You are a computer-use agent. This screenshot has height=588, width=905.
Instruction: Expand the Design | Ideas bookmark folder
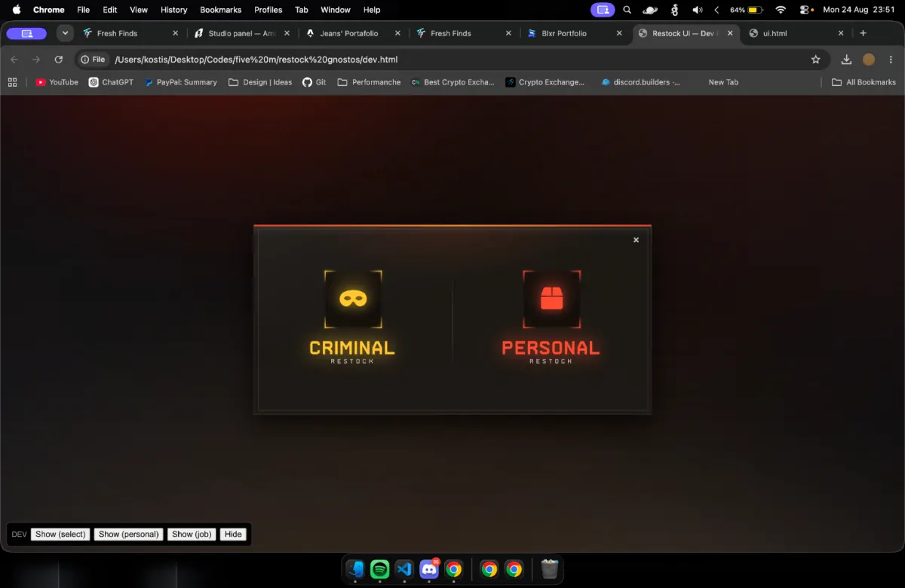point(260,82)
